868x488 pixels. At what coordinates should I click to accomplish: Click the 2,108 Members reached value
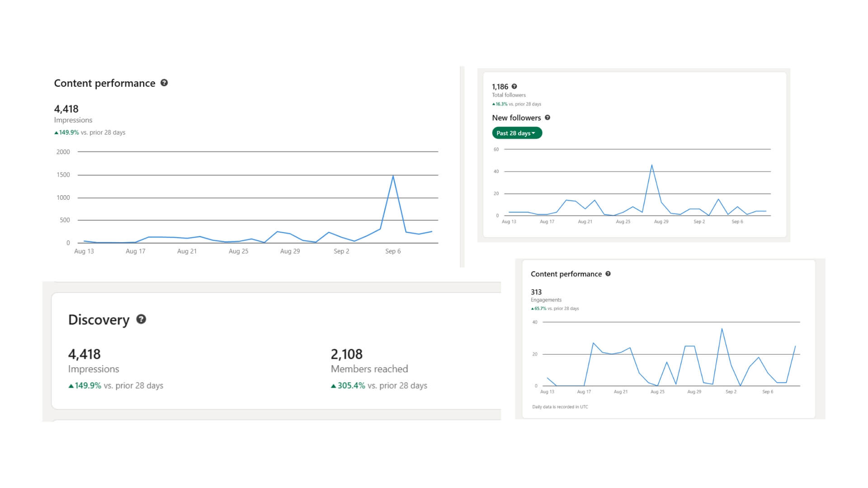point(346,354)
